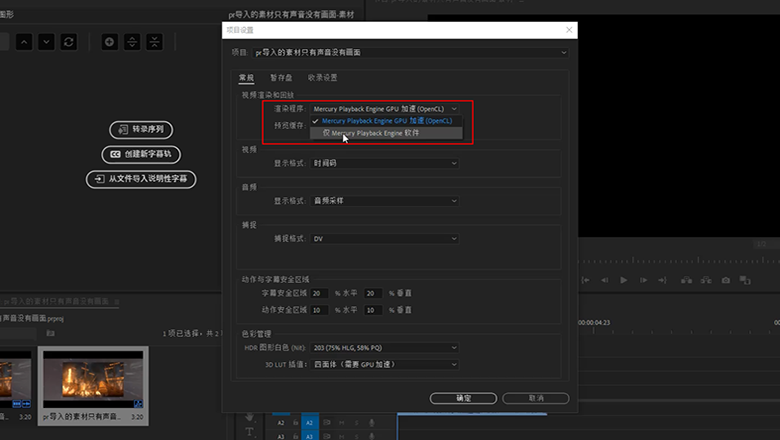
Task: Edit action safe area vertical value
Action: point(373,310)
